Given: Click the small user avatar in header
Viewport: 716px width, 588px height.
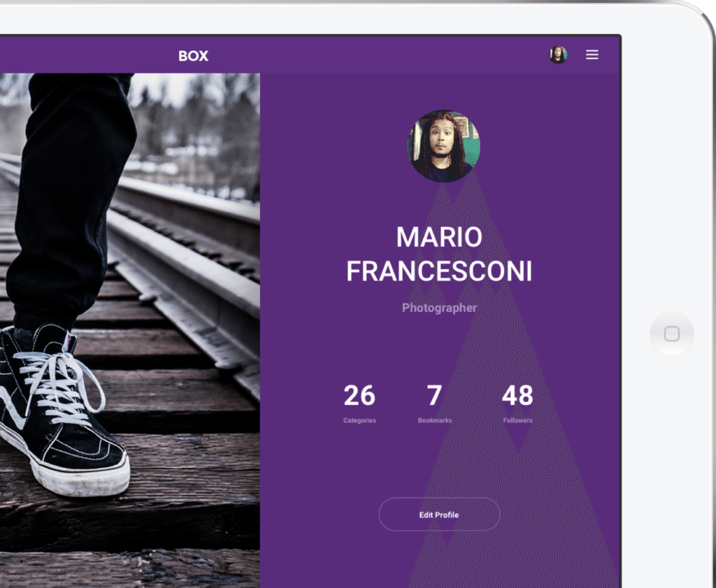Looking at the screenshot, I should 558,55.
